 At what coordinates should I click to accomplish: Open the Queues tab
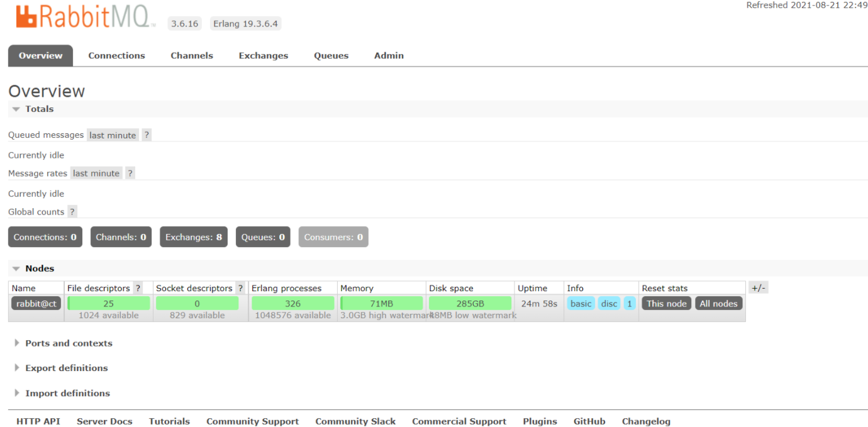click(x=331, y=55)
